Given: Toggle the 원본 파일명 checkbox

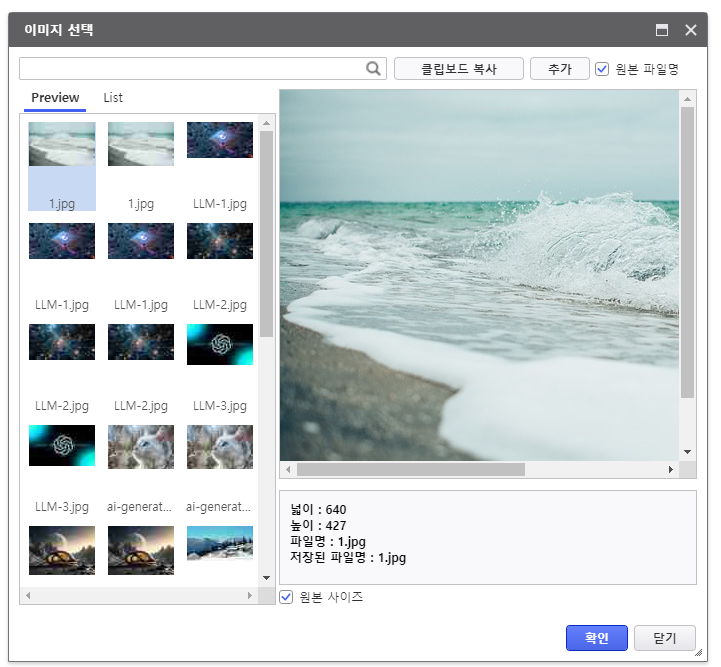Looking at the screenshot, I should (x=602, y=69).
